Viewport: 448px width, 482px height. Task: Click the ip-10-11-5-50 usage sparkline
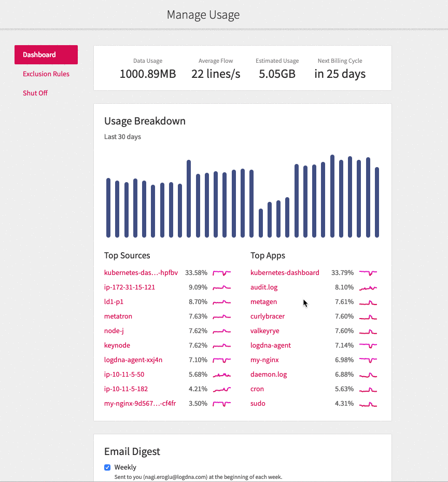221,374
